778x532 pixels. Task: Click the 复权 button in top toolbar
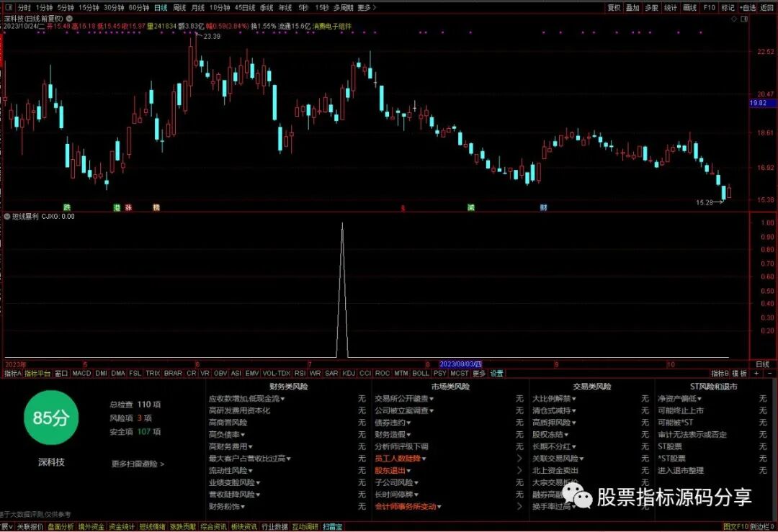click(x=614, y=7)
